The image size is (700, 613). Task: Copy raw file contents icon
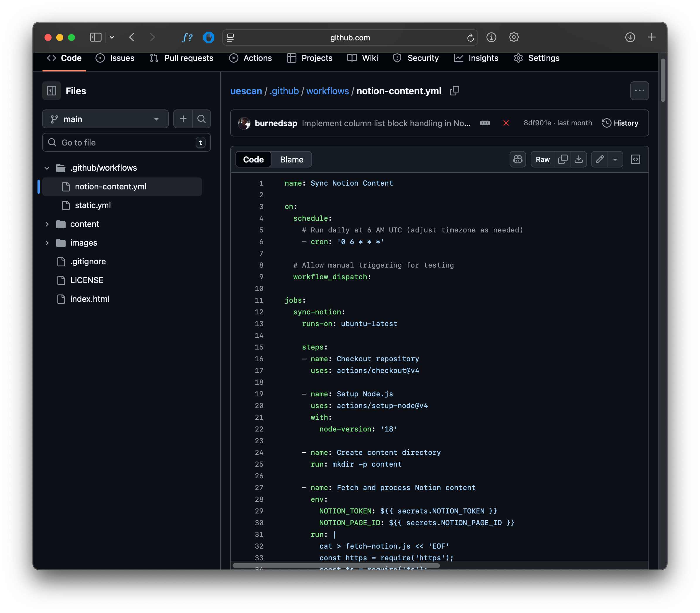[x=563, y=160]
